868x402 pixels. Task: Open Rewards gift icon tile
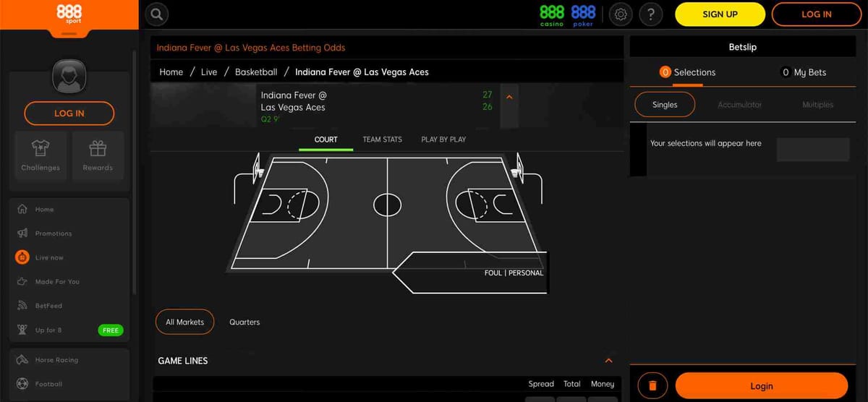pos(98,155)
